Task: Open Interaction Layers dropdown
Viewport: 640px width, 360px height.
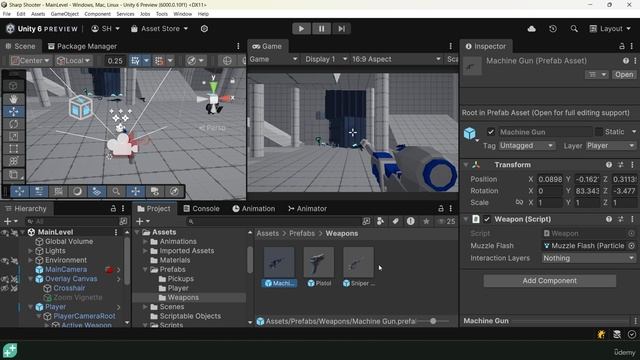Action: point(589,258)
